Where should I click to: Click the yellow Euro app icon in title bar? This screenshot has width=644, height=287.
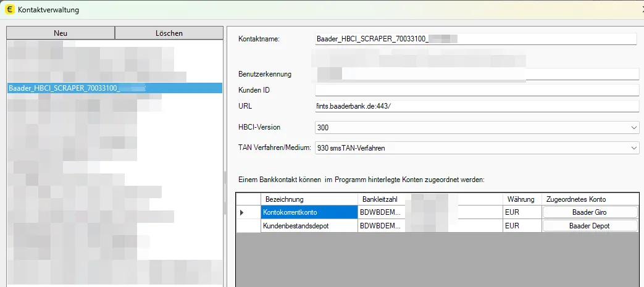click(x=9, y=10)
